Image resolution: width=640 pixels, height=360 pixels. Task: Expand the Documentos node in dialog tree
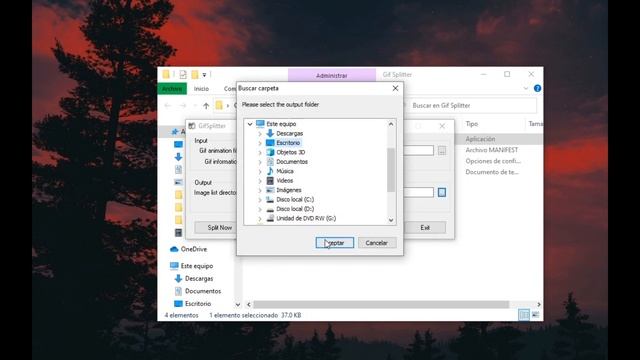click(260, 162)
